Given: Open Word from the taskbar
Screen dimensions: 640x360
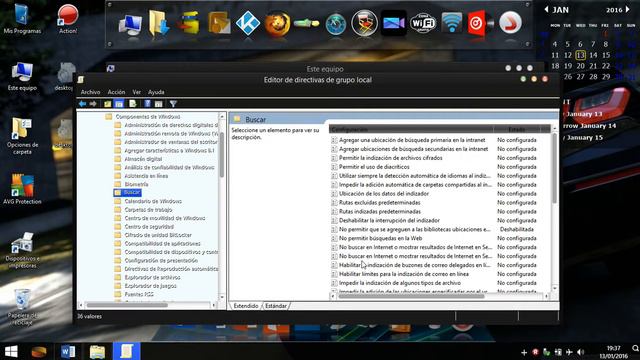Looking at the screenshot, I should click(68, 352).
